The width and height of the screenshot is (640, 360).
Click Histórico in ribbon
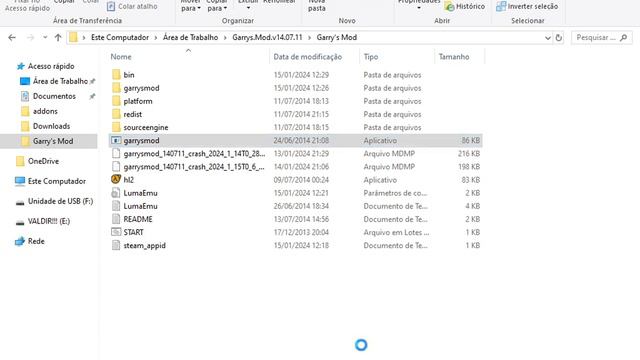(x=465, y=7)
